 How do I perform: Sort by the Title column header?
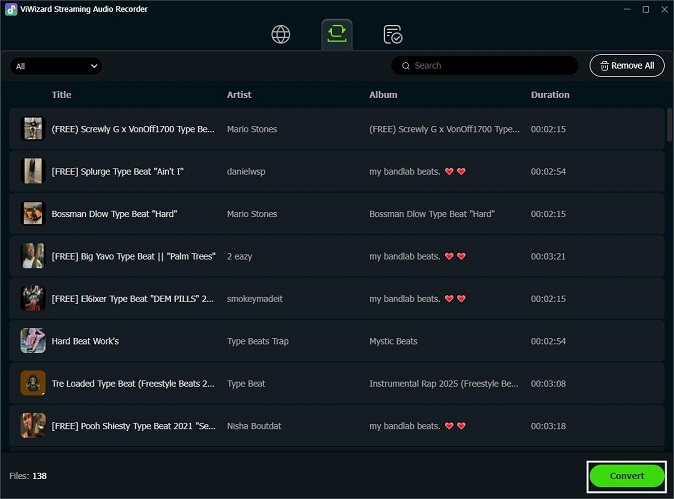(61, 95)
